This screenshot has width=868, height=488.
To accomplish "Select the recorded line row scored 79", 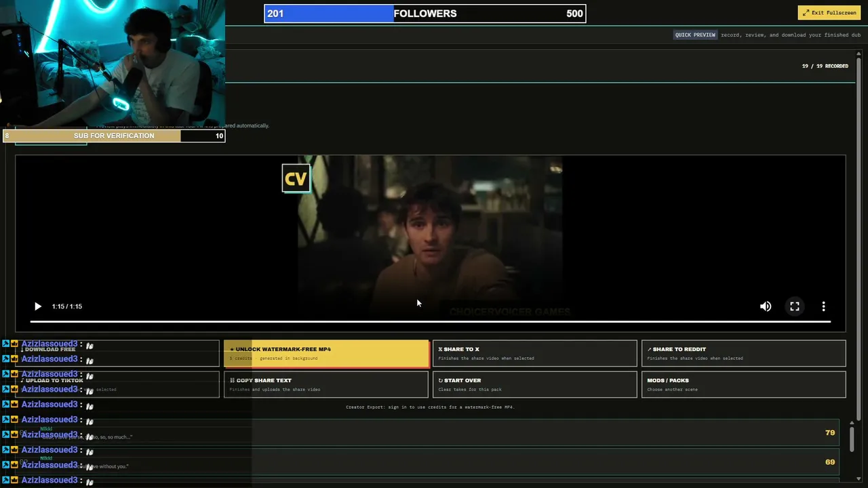I will pyautogui.click(x=427, y=432).
